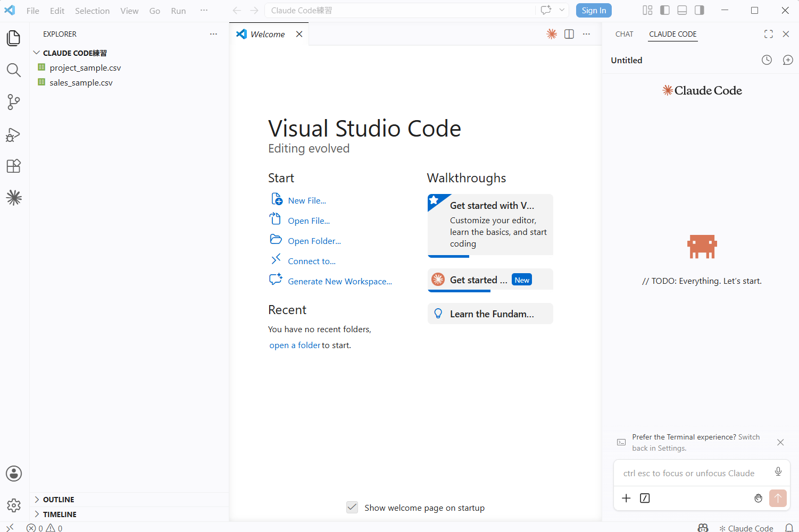This screenshot has height=532, width=799.
Task: Open Explorer Views and More Actions
Action: point(213,34)
